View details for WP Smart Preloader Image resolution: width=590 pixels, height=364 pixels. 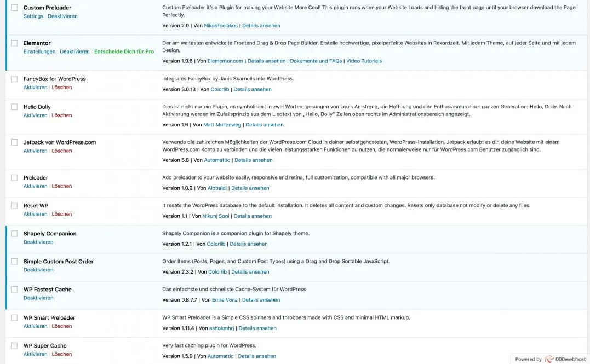(257, 328)
